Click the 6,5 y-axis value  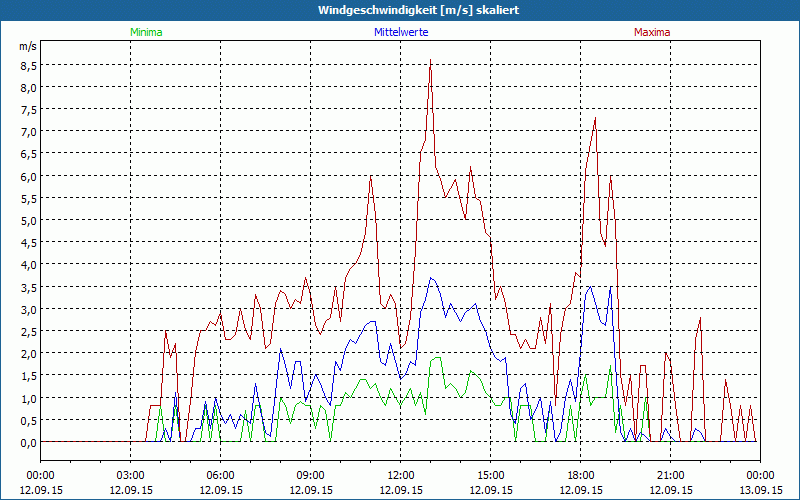[28, 154]
